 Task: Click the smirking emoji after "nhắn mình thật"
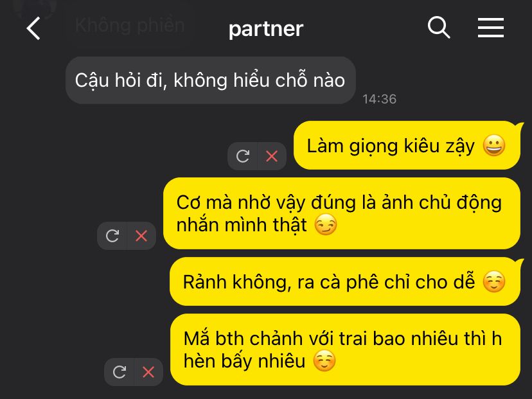coord(326,225)
